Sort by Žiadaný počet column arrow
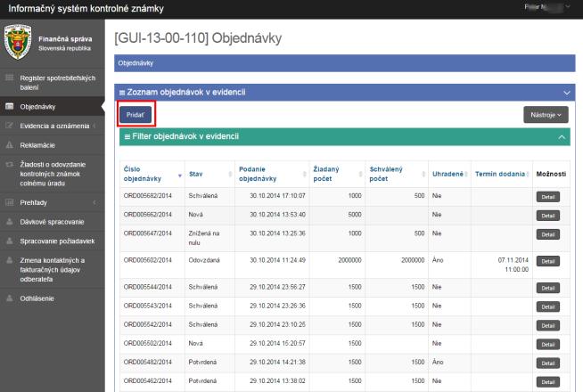The width and height of the screenshot is (583, 392). point(361,174)
